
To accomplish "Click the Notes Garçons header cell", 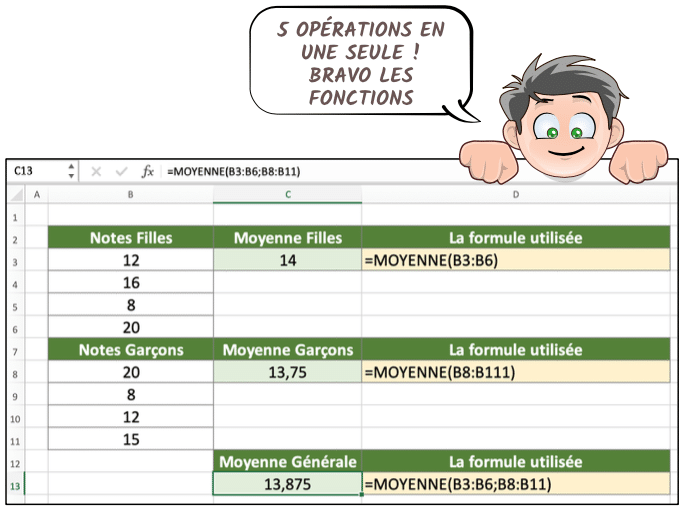I will [x=131, y=350].
